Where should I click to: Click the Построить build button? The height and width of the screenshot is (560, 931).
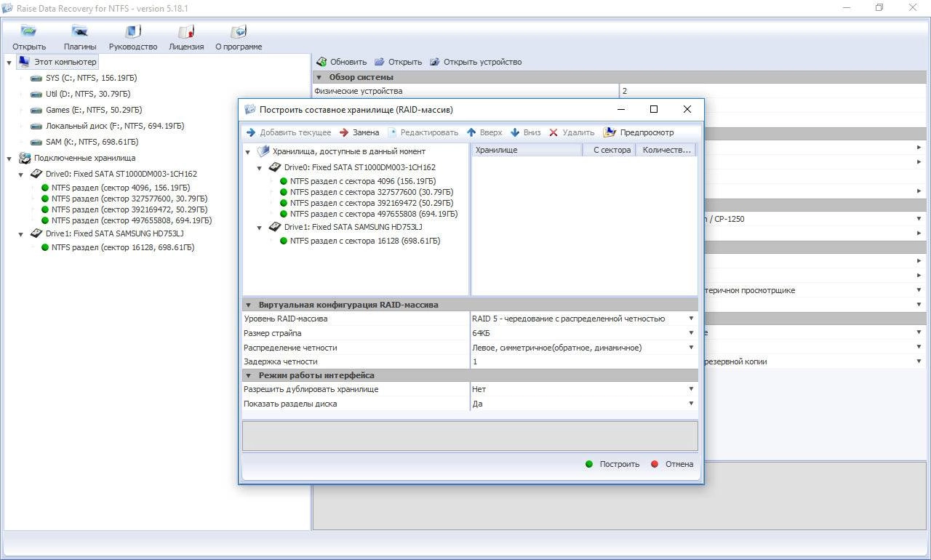pos(612,464)
